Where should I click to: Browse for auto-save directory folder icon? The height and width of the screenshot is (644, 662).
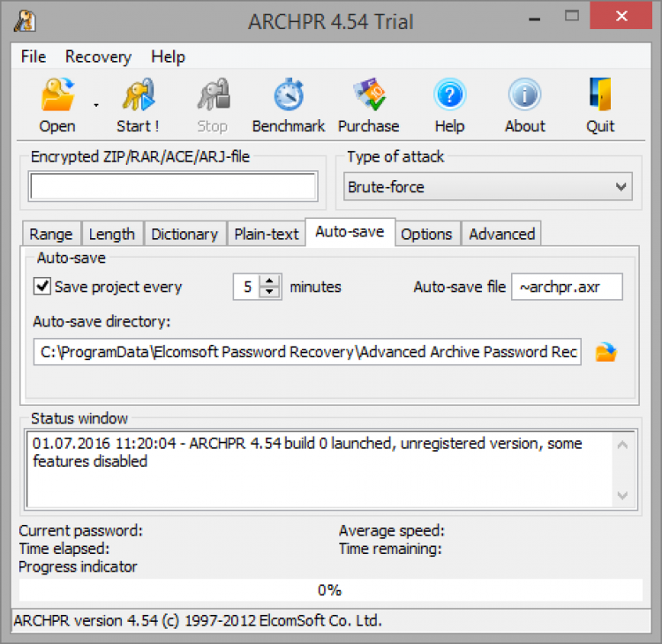click(x=606, y=352)
